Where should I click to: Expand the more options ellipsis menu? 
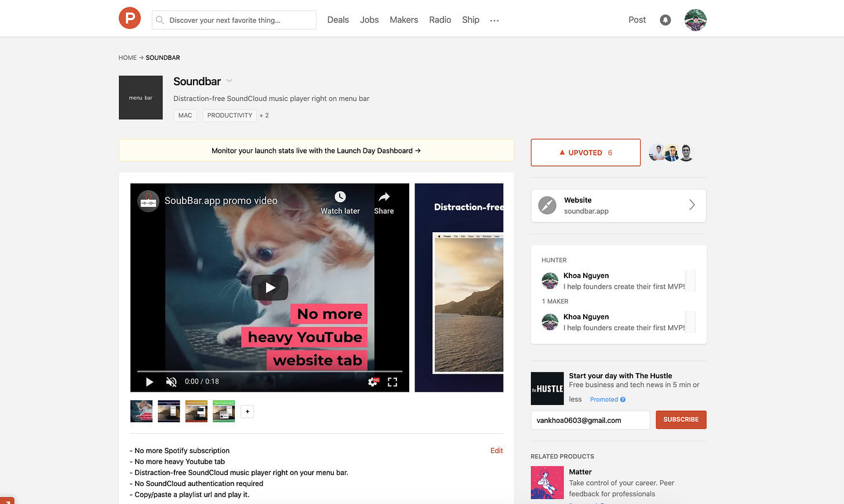click(494, 20)
